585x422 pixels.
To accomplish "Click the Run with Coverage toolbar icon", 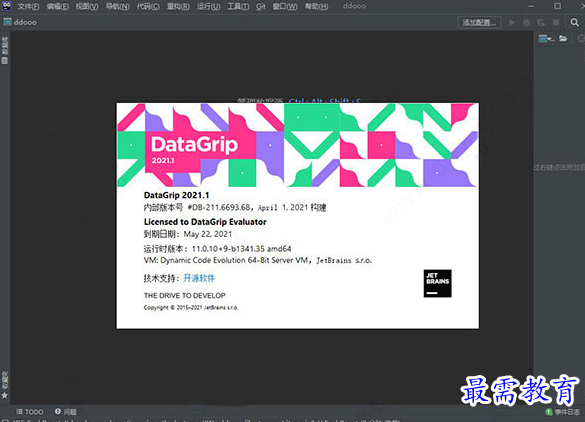I will pos(541,22).
